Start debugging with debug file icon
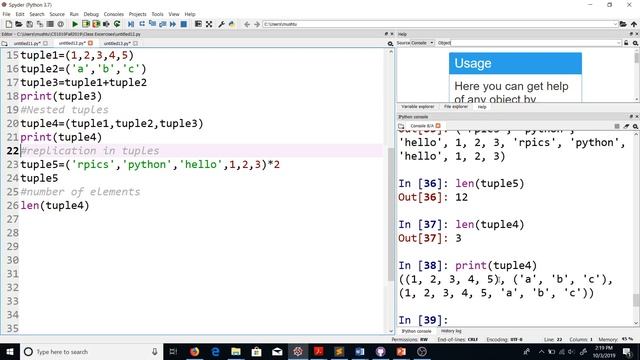Screen dimensions: 640x360 click(x=131, y=24)
